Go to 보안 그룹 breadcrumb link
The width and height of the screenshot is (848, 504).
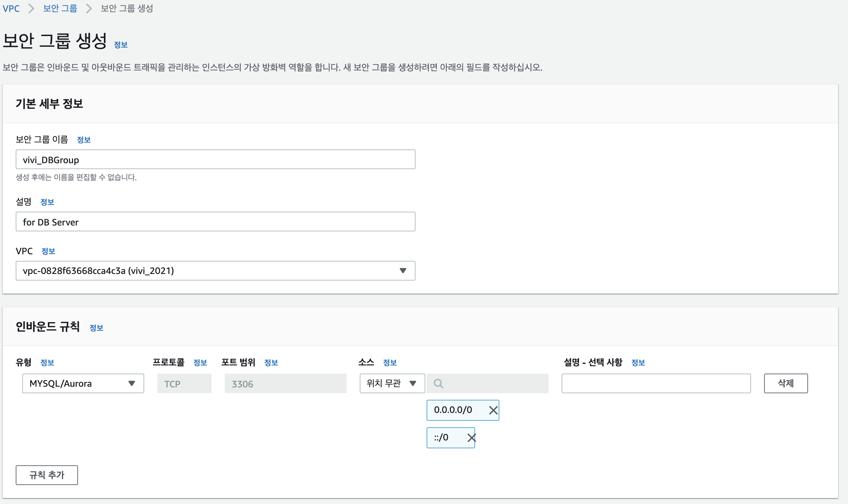60,9
